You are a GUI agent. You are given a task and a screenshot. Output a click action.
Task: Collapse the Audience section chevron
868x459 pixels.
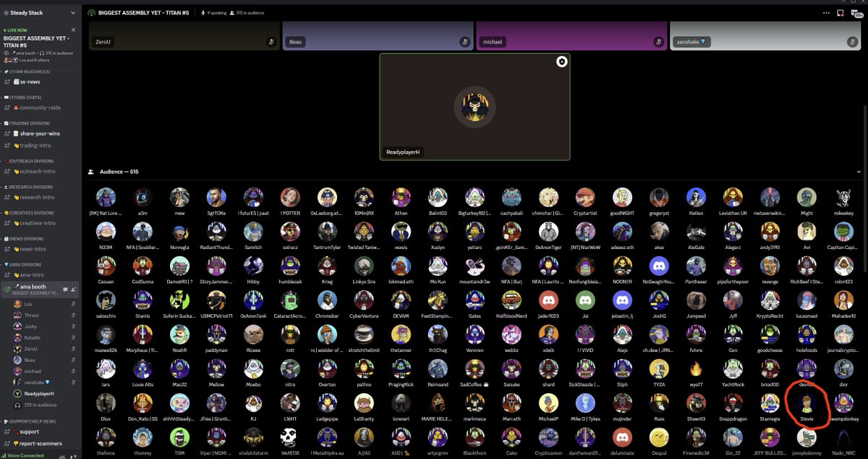coord(859,172)
